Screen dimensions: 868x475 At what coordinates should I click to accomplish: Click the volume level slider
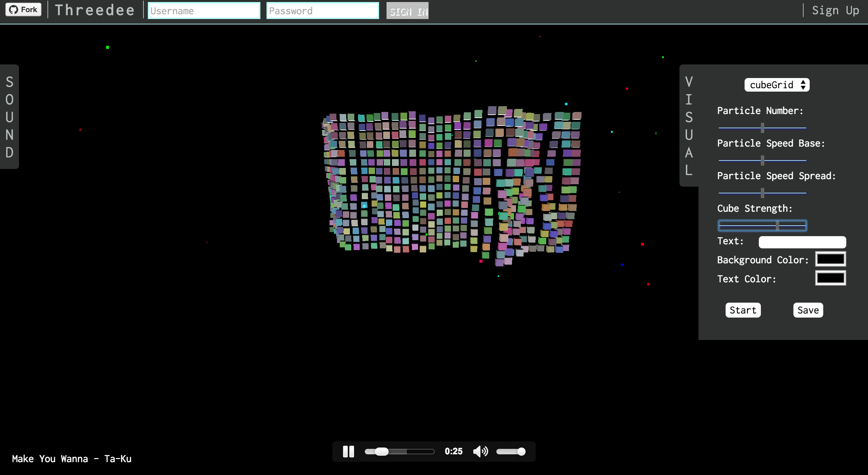511,452
